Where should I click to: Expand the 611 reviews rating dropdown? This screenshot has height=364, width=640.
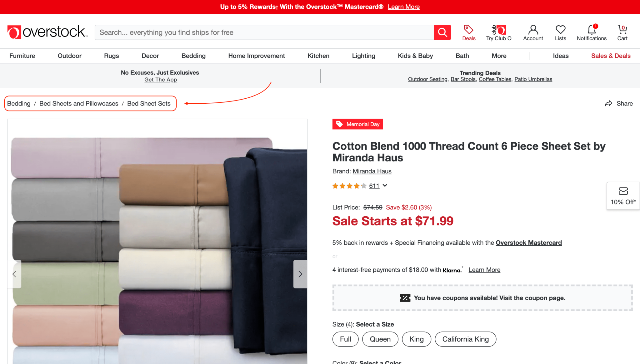point(385,186)
